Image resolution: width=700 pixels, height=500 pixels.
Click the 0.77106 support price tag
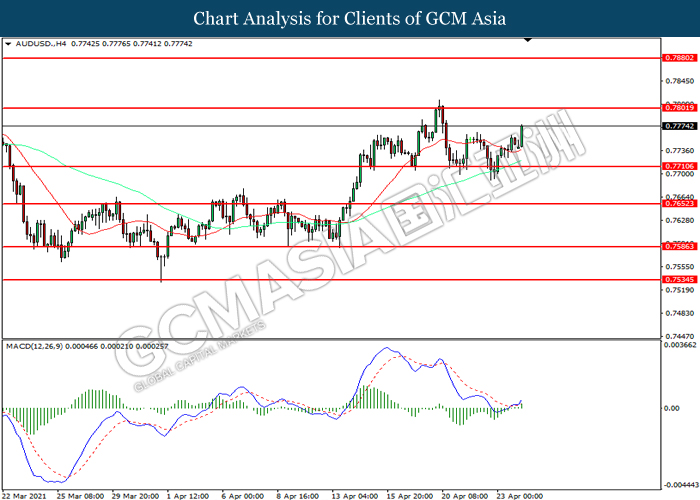pos(678,166)
